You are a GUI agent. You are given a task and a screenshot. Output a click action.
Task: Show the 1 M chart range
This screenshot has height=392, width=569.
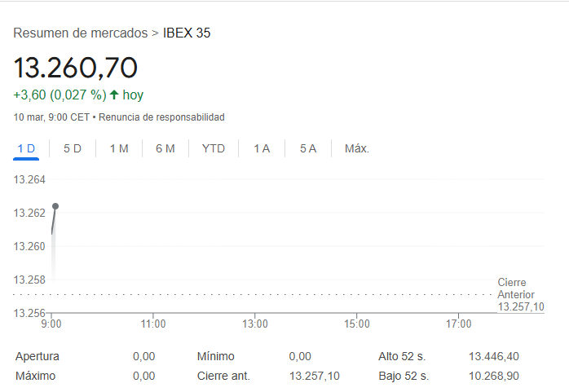point(119,148)
